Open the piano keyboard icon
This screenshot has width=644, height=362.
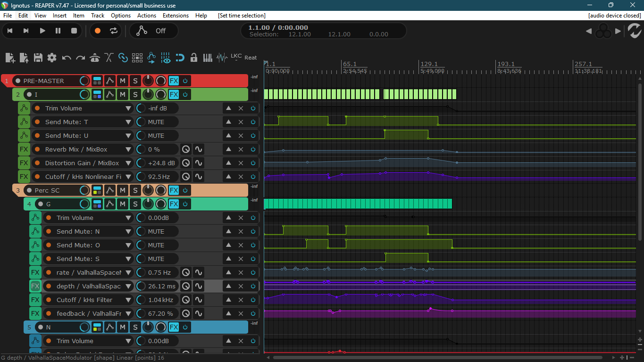coord(208,58)
